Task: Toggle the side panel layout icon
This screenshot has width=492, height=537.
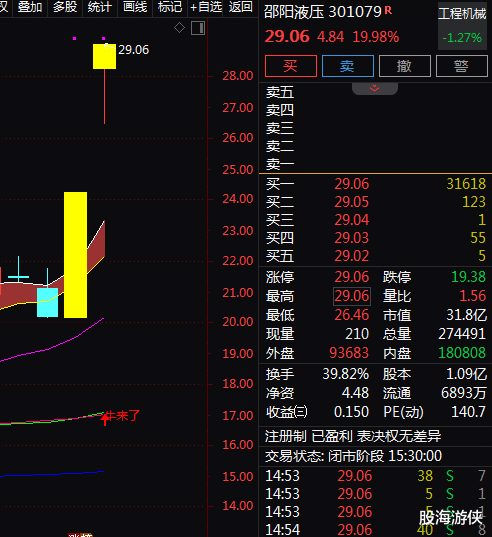Action: 198,28
